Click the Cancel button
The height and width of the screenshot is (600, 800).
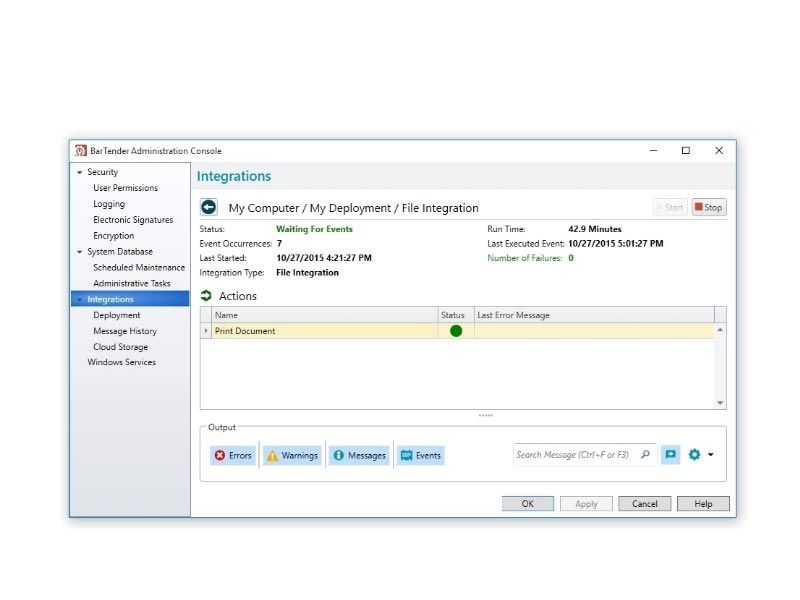tap(645, 504)
